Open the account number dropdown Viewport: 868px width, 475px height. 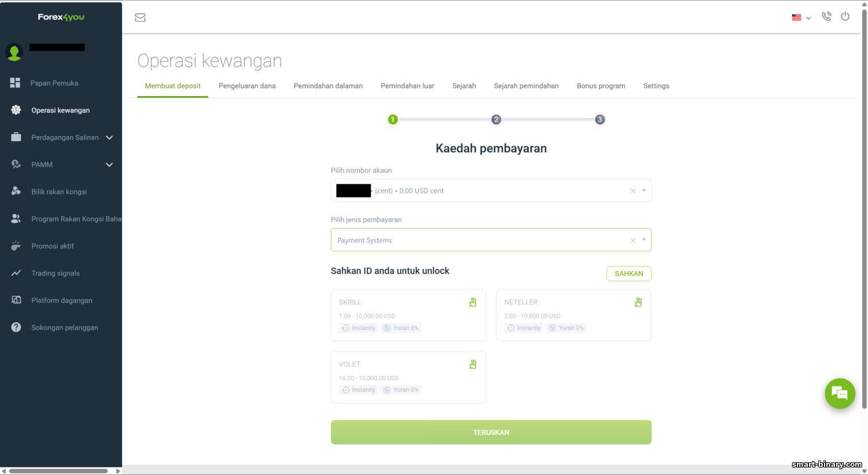coord(643,191)
